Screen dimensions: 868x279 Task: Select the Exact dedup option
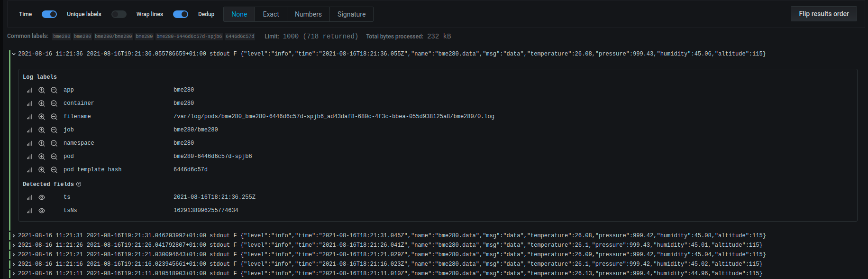(271, 14)
